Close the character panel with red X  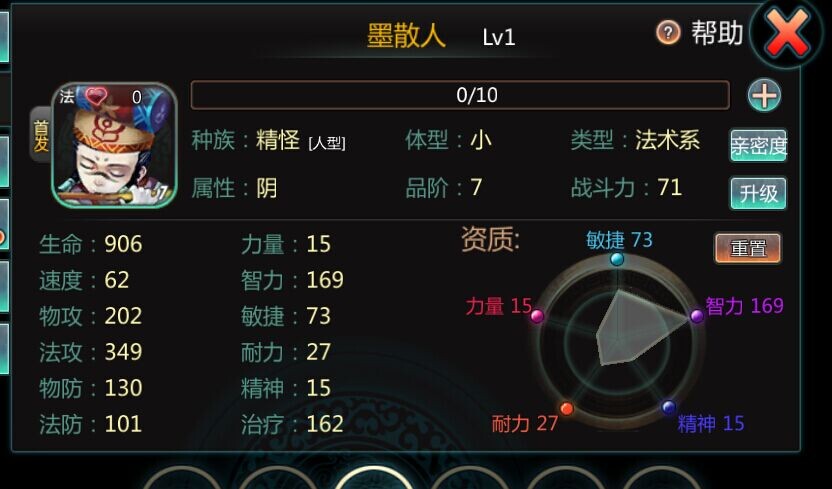pos(788,32)
